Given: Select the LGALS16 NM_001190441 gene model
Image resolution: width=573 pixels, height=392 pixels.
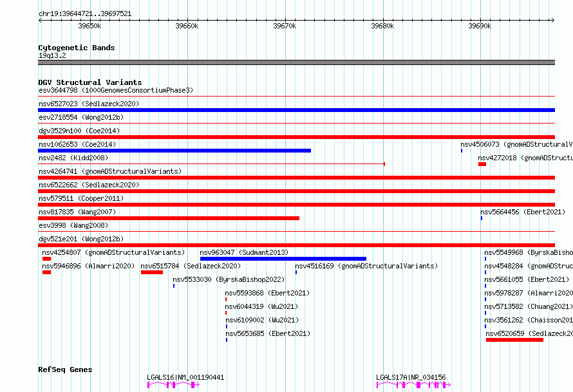Looking at the screenshot, I should click(173, 385).
